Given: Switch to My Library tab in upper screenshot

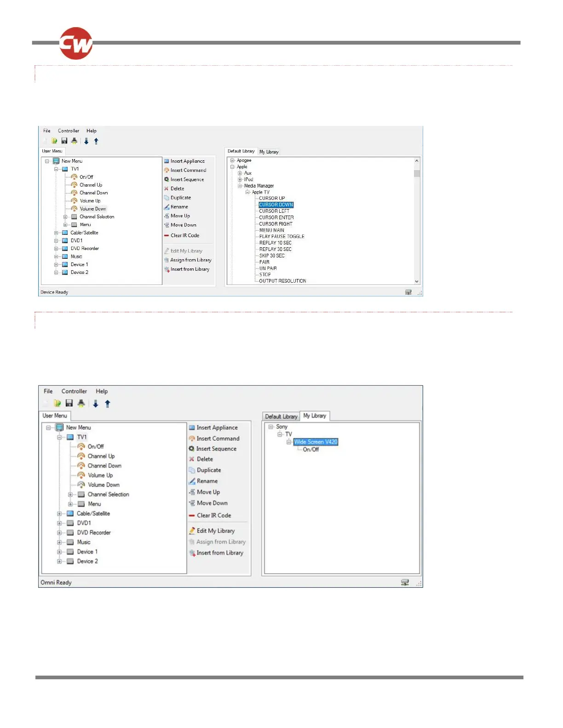Looking at the screenshot, I should click(x=269, y=152).
